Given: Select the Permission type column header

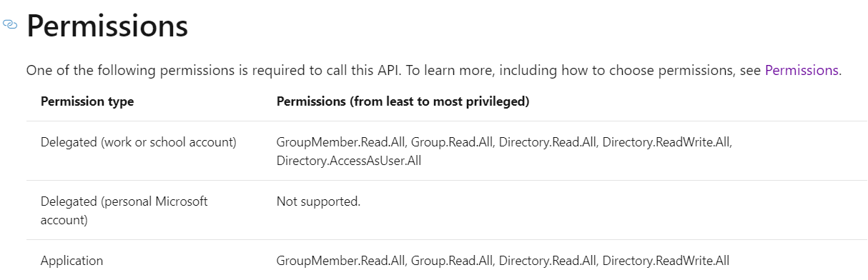Looking at the screenshot, I should tap(87, 101).
